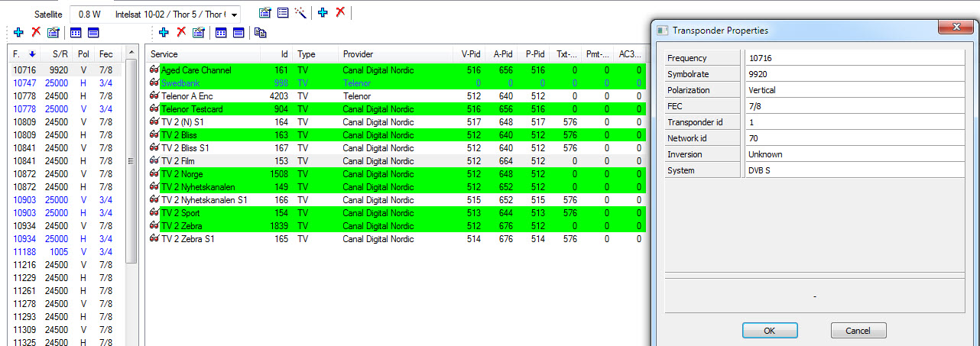
Task: Select the 11261 transponder row
Action: [65, 291]
